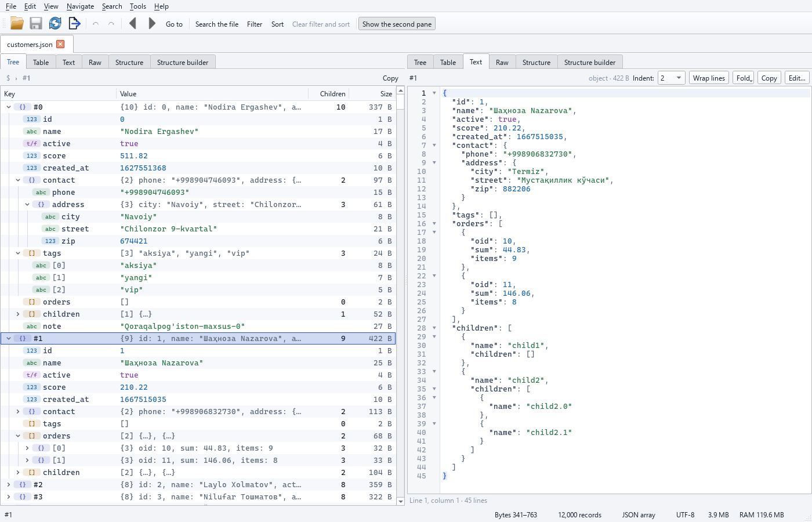Click the undo arrow in the toolbar
The width and height of the screenshot is (812, 522).
pyautogui.click(x=96, y=24)
